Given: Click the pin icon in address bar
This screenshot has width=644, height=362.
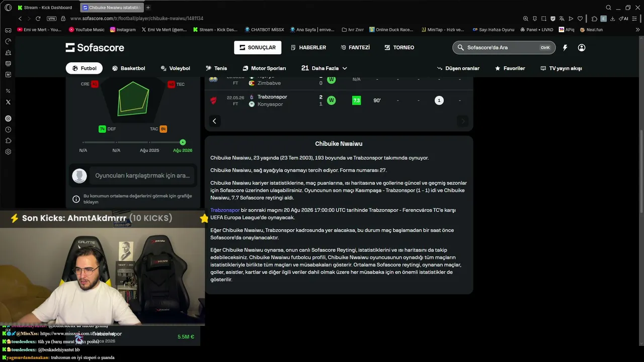Looking at the screenshot, I should coord(534,19).
